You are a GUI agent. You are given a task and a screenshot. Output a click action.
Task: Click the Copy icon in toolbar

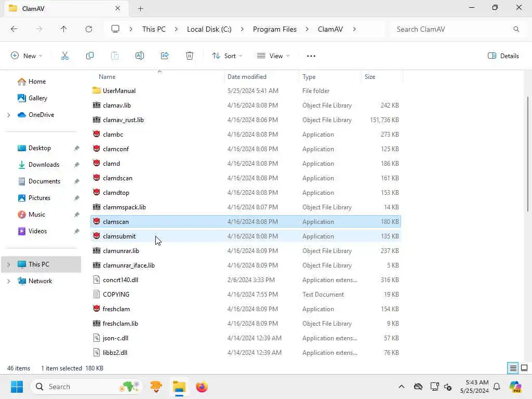point(89,56)
